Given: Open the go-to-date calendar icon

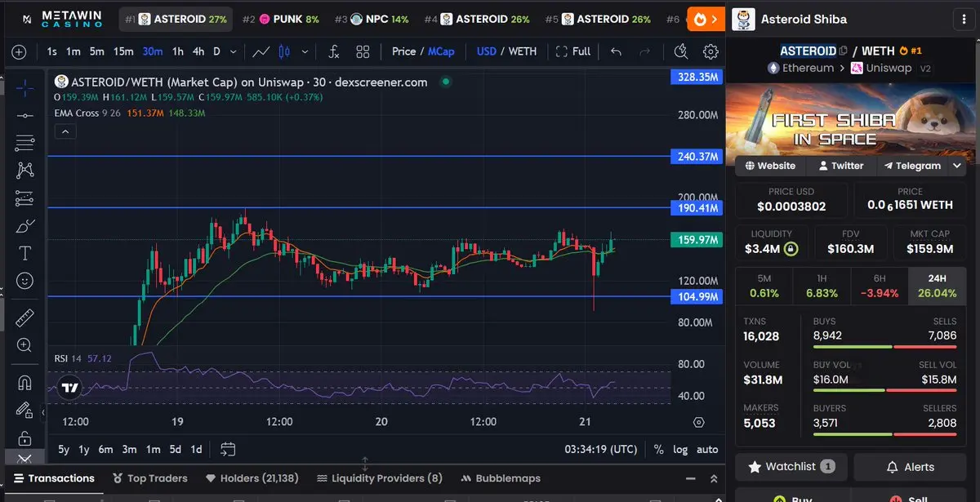Looking at the screenshot, I should click(228, 449).
